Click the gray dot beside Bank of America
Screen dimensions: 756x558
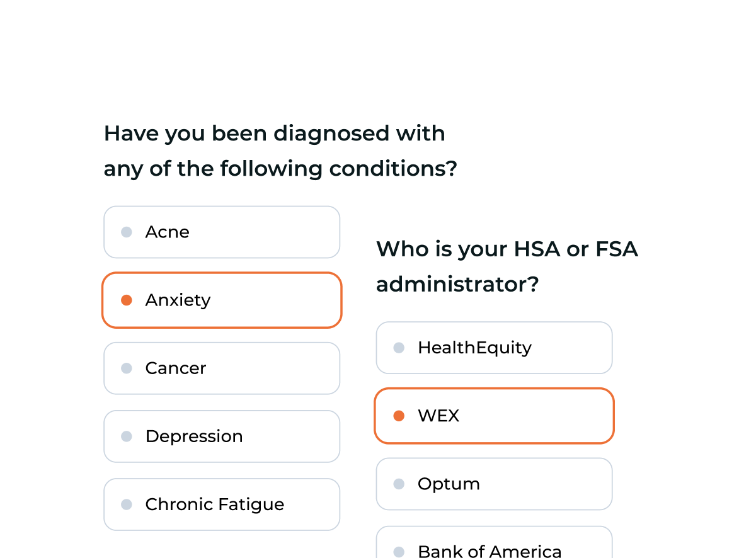point(399,552)
